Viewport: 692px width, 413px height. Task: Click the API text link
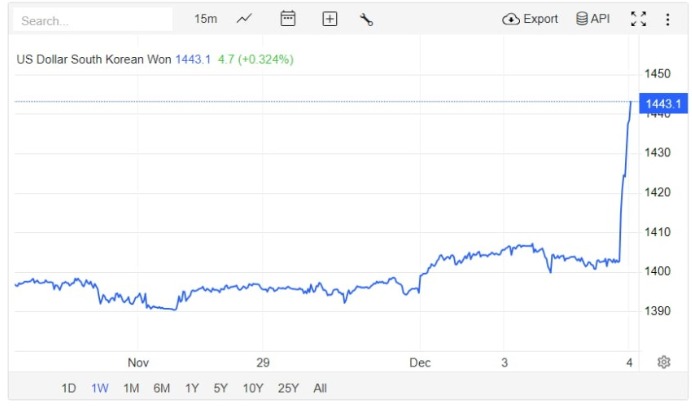pos(600,19)
